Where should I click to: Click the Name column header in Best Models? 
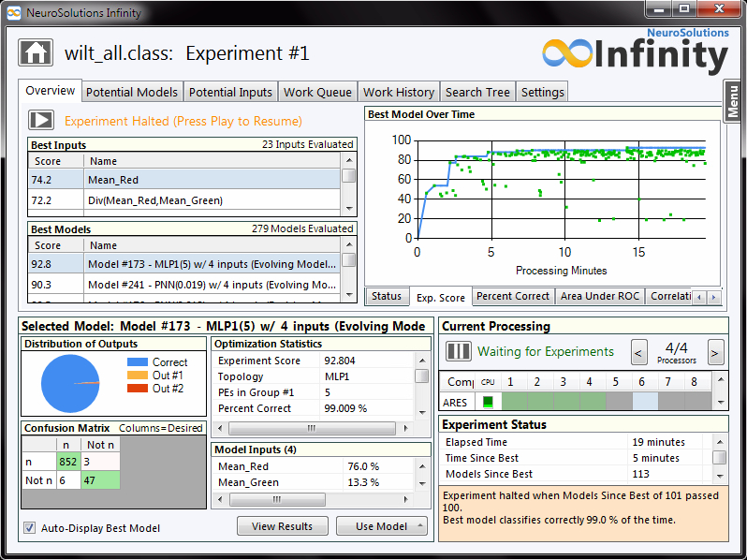tap(212, 245)
